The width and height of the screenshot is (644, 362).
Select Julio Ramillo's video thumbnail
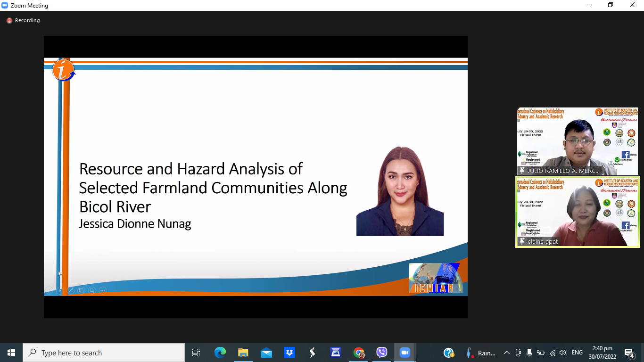click(577, 141)
